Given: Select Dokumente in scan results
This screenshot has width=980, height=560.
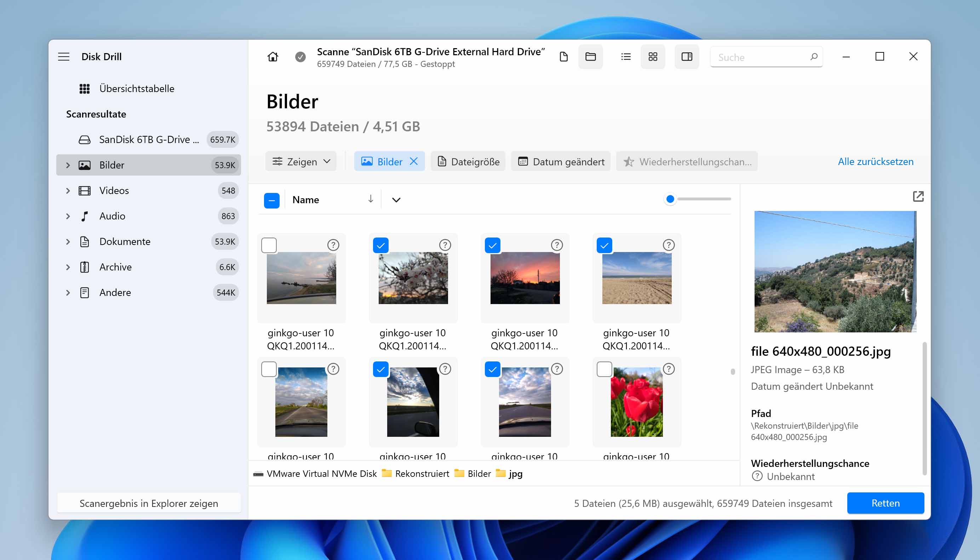Looking at the screenshot, I should 148,241.
